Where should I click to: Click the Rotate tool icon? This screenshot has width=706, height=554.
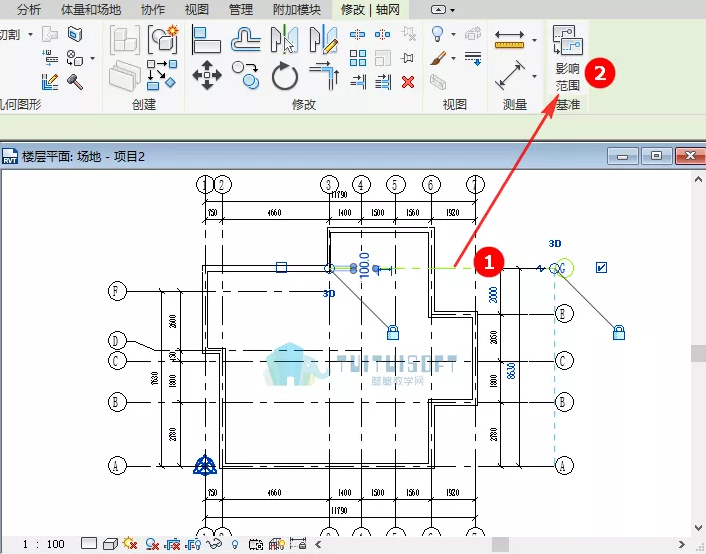coord(285,75)
